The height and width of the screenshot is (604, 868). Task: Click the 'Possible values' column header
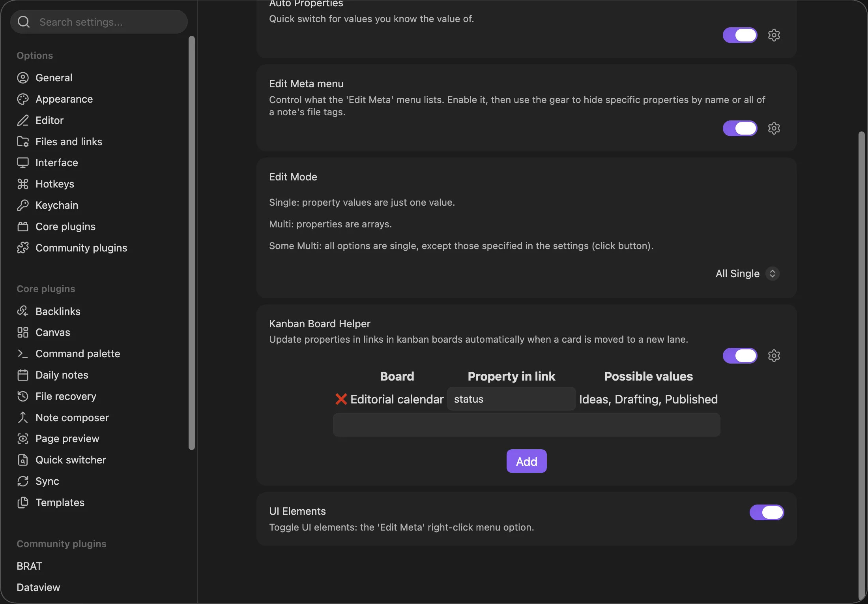click(x=649, y=376)
